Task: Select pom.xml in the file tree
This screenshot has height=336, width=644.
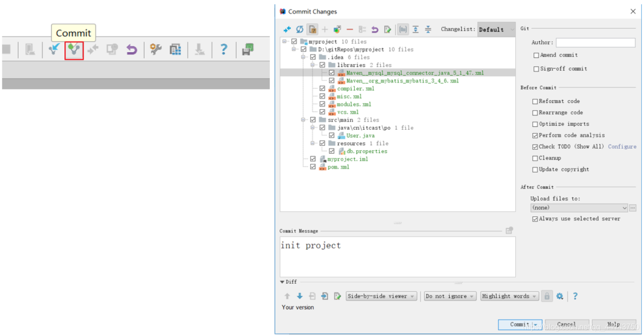Action: coord(338,167)
